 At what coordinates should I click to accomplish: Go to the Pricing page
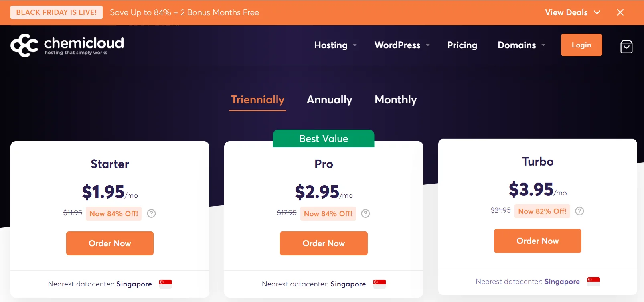coord(462,45)
